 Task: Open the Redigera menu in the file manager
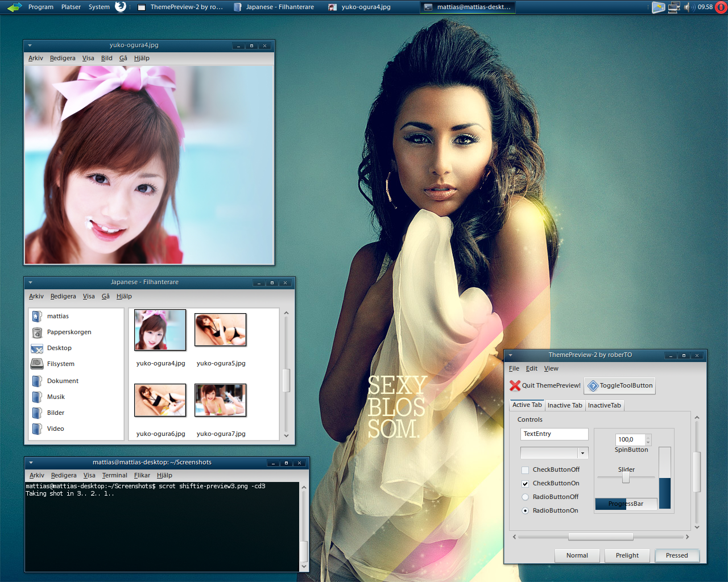[63, 297]
